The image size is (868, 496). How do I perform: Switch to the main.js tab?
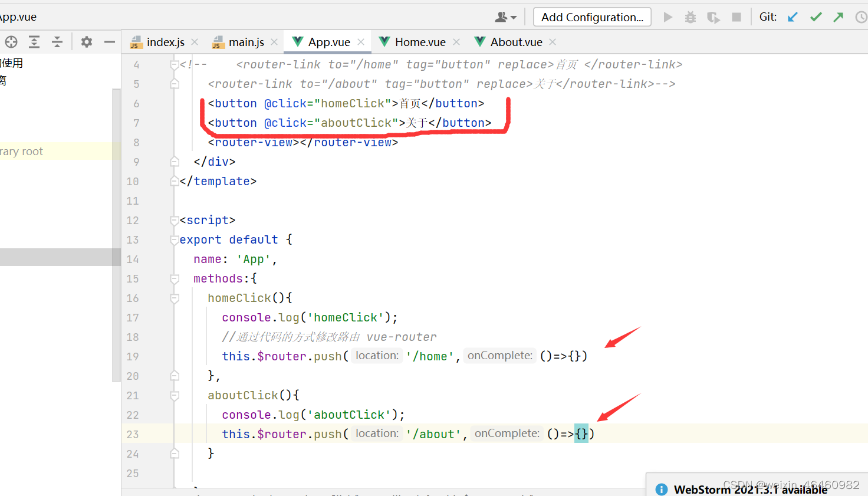246,42
